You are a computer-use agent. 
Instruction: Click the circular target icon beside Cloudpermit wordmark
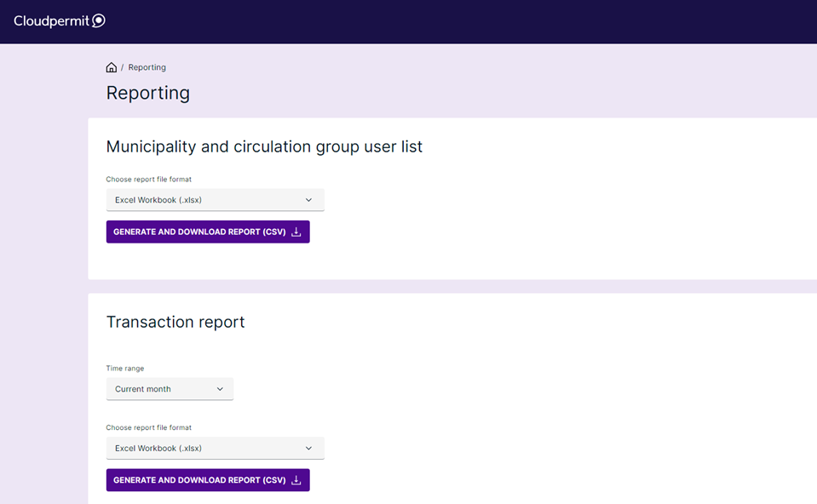click(100, 20)
